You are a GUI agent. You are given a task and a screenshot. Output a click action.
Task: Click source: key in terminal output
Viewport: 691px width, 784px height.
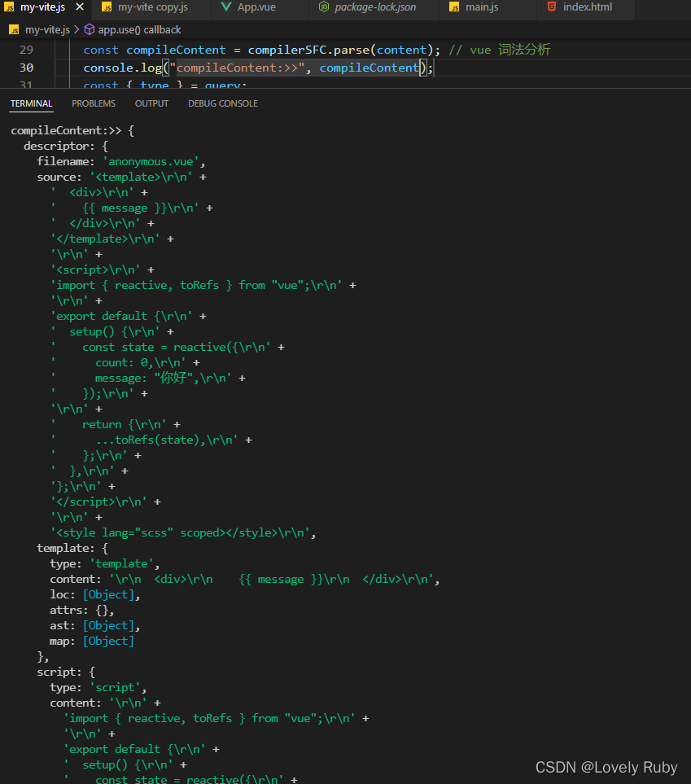pos(59,177)
